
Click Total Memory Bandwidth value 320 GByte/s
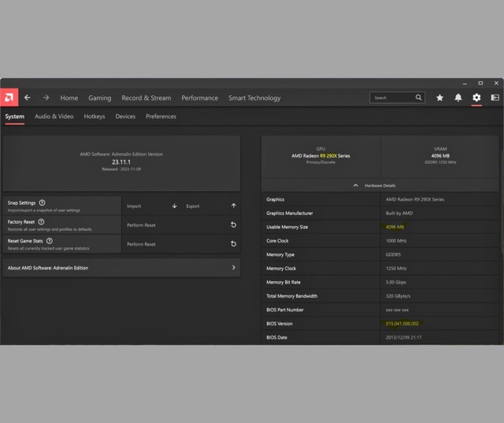398,296
